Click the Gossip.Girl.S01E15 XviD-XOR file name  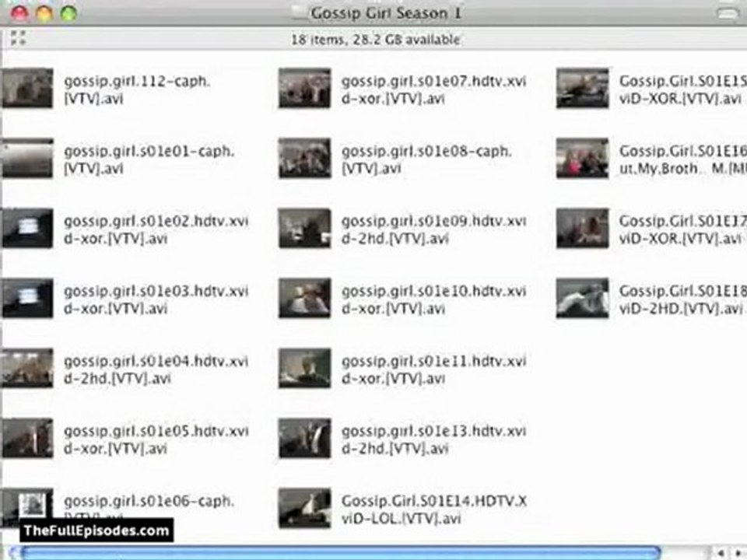[x=682, y=89]
